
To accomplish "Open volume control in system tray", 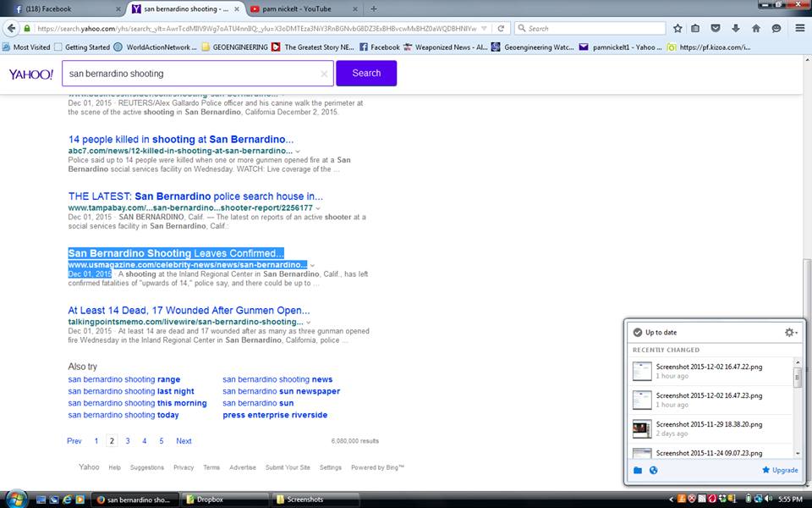I will 768,500.
